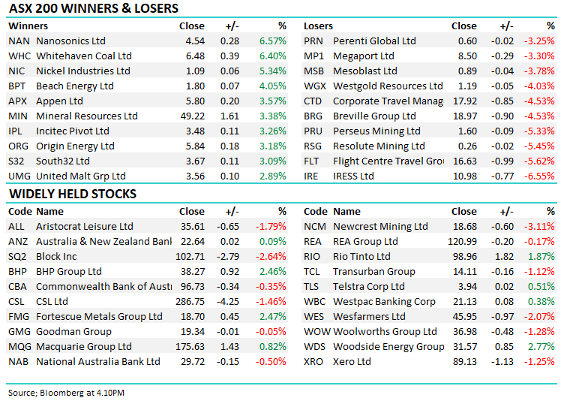Click the Source Bloomberg footnote text
The height and width of the screenshot is (401, 561).
click(66, 393)
